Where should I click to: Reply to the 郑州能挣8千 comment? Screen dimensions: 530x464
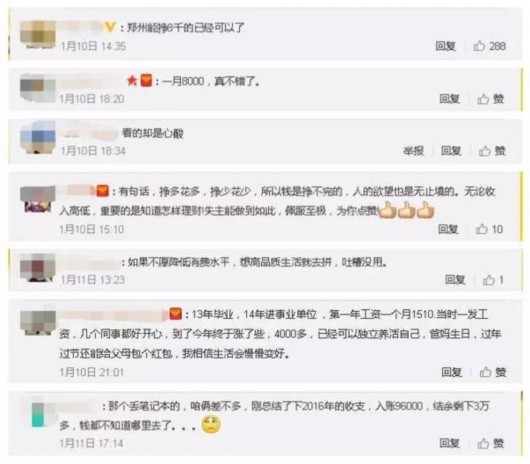(445, 46)
